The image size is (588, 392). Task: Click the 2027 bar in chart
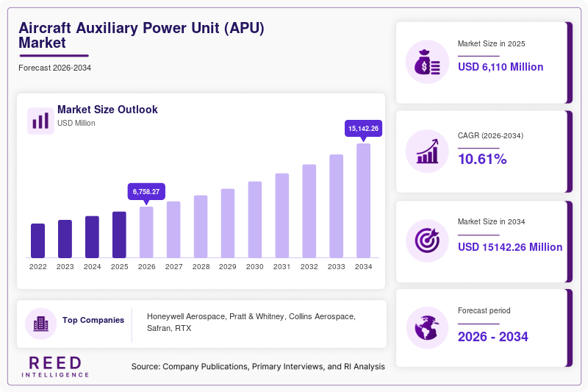coord(173,229)
